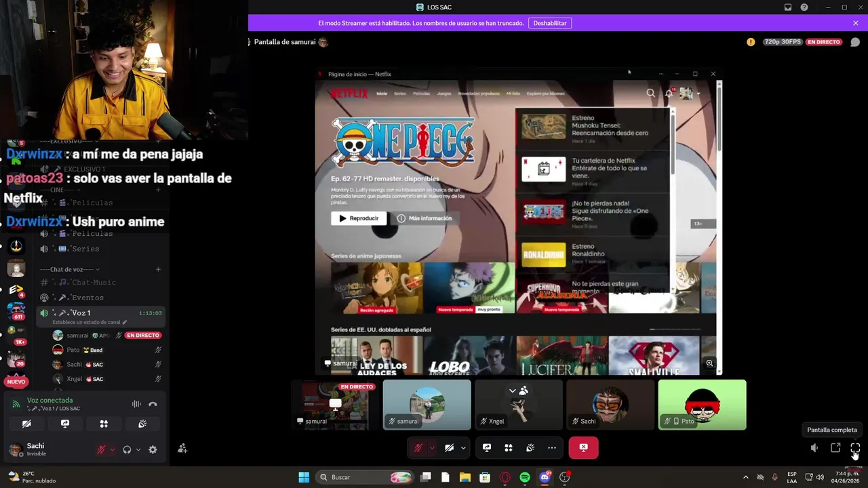Edit channel status pencil under Voz 1
Image resolution: width=868 pixels, height=488 pixels.
pos(125,323)
